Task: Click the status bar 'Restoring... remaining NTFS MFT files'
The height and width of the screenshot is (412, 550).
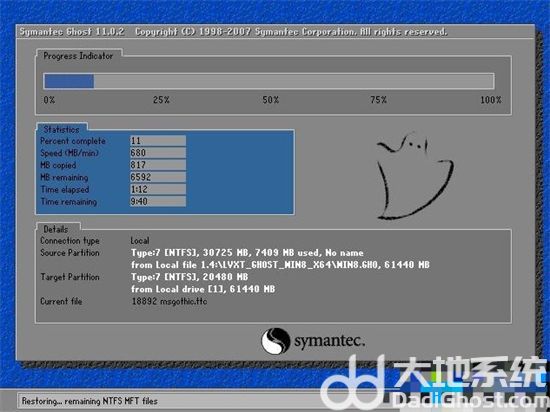Action: click(x=89, y=401)
